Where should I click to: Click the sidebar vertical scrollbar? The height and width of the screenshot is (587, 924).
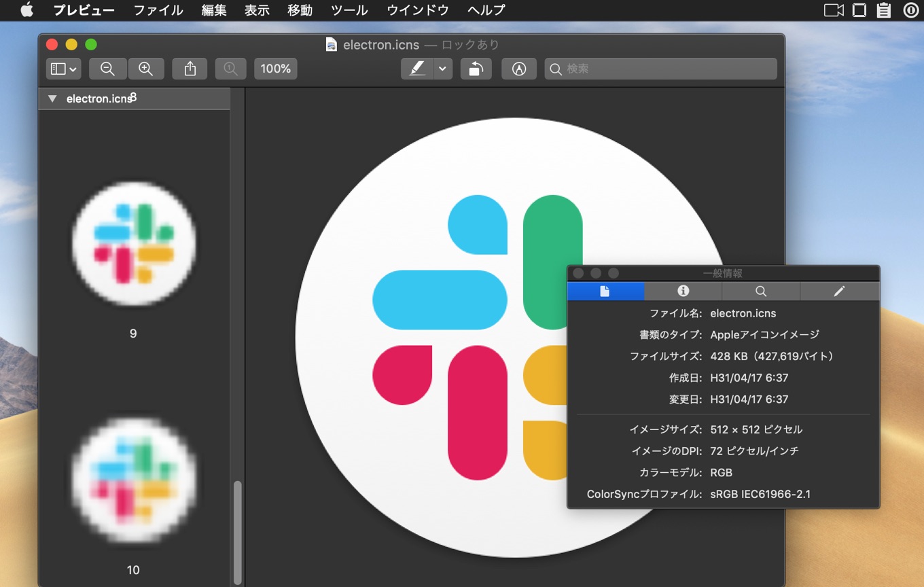pyautogui.click(x=237, y=532)
